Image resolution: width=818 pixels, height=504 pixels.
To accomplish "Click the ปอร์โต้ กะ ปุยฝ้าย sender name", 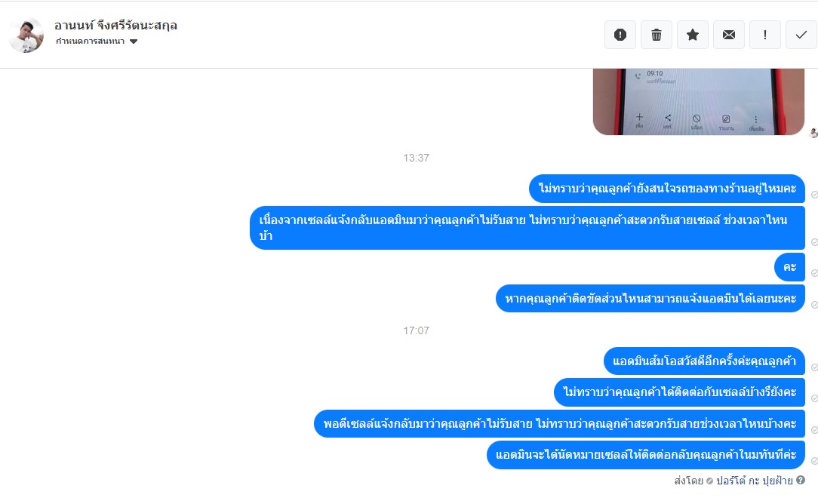I will click(755, 480).
